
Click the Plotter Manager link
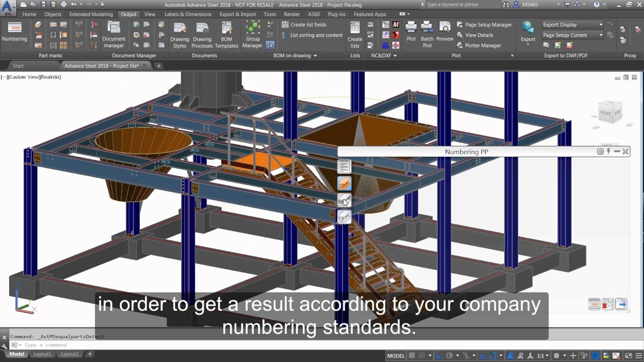tap(482, 45)
